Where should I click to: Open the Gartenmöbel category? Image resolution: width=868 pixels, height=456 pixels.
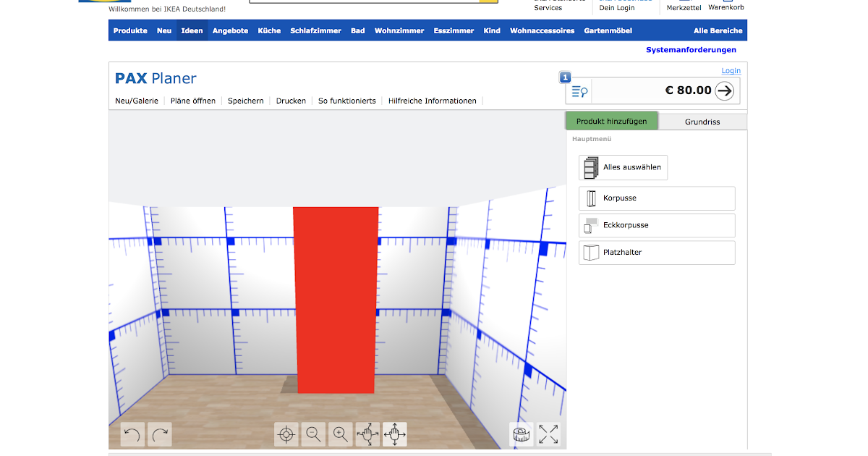coord(608,30)
